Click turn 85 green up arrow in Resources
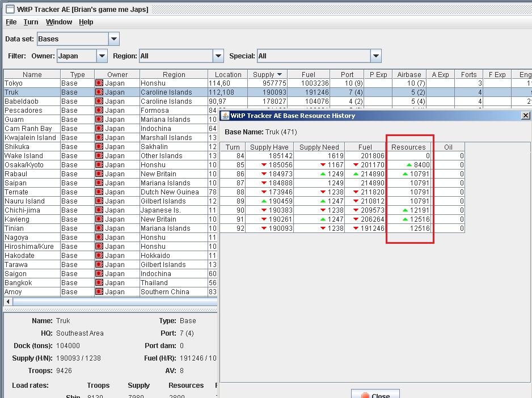The height and width of the screenshot is (398, 532). point(409,165)
